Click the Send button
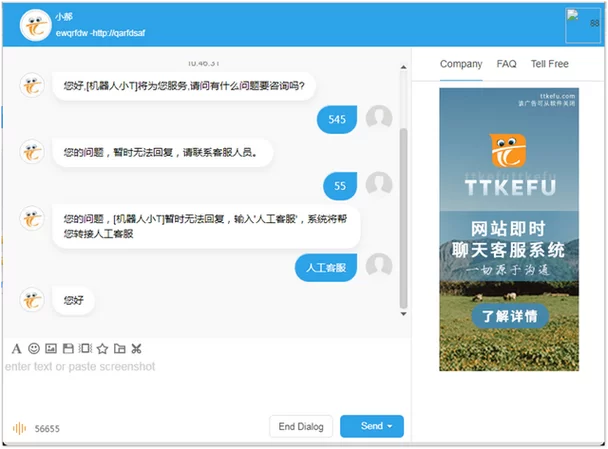This screenshot has width=608, height=449. pos(371,426)
